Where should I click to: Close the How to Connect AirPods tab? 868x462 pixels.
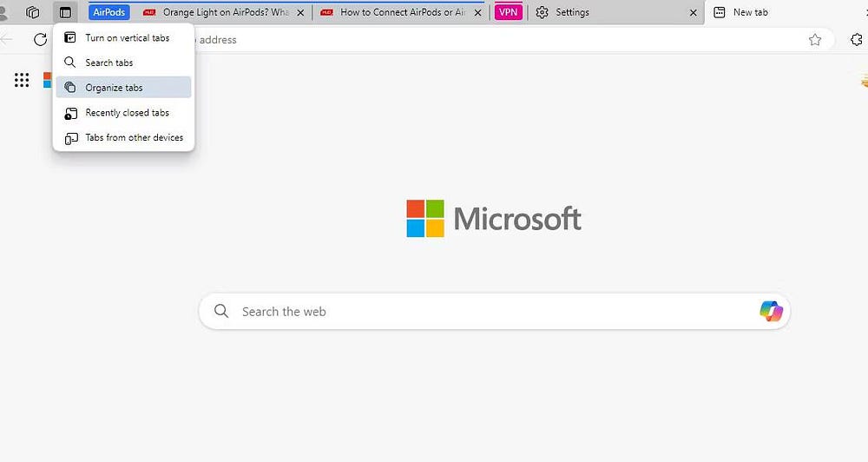coord(477,12)
